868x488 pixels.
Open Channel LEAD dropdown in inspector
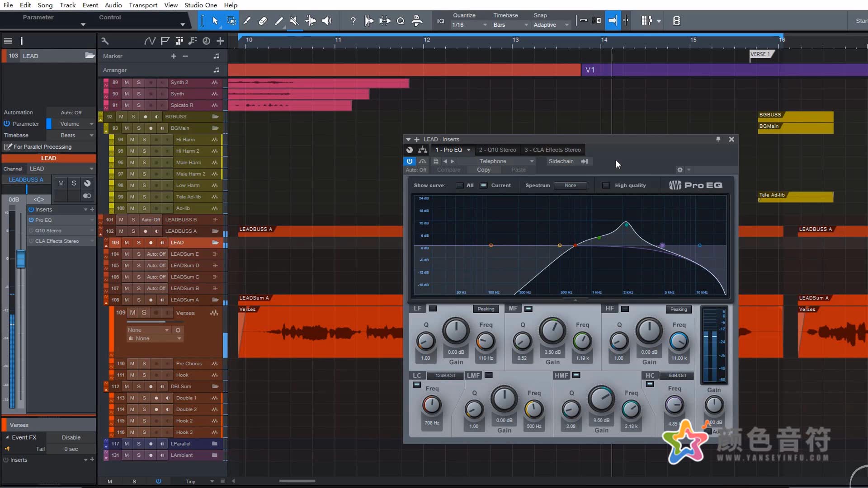(61, 169)
